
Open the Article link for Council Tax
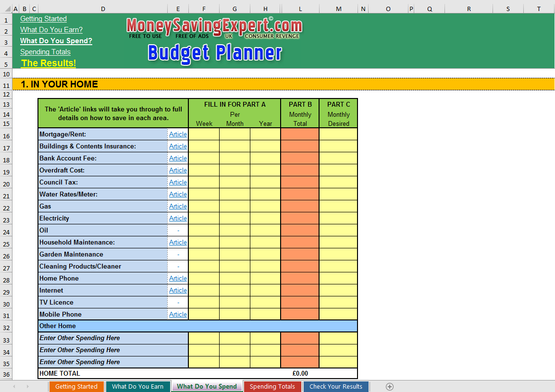(x=178, y=183)
